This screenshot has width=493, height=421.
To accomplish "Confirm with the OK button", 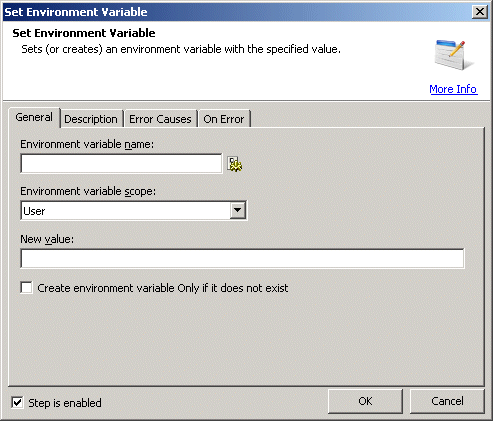I will coord(365,401).
